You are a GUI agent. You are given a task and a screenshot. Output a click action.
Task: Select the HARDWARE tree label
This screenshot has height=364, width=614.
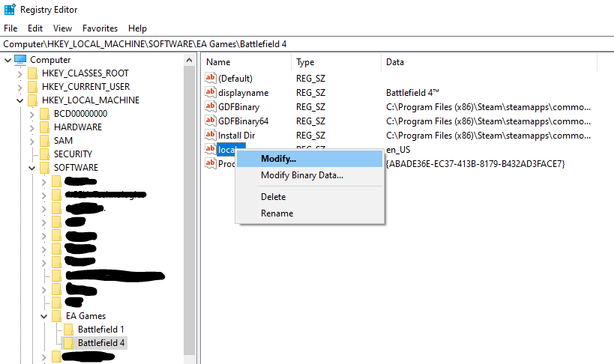78,127
